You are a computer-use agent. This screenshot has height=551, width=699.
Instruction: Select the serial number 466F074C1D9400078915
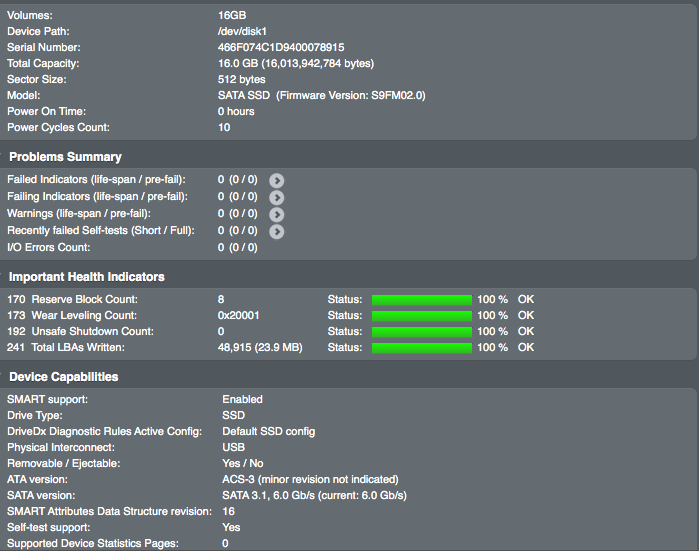281,47
